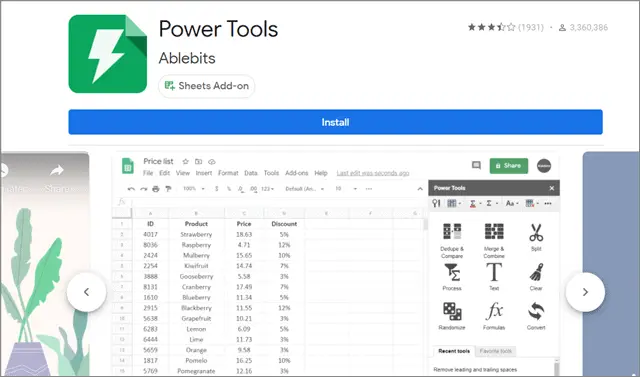The image size is (640, 377).
Task: Click the move-to-folder icon beside Price list
Action: click(198, 162)
